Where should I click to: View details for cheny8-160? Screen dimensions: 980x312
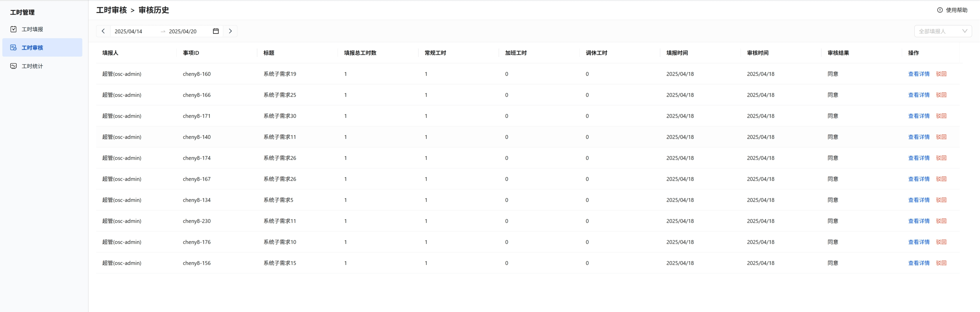919,74
